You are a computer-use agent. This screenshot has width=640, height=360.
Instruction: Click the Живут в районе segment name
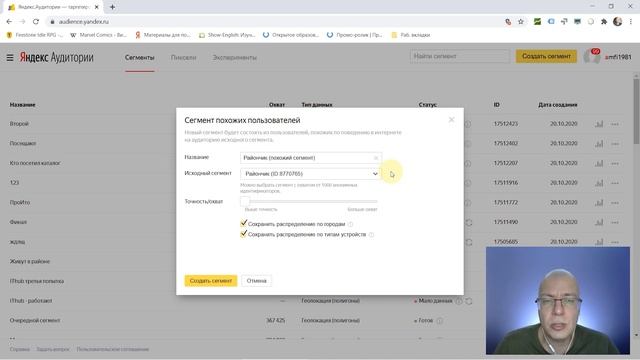tap(30, 262)
